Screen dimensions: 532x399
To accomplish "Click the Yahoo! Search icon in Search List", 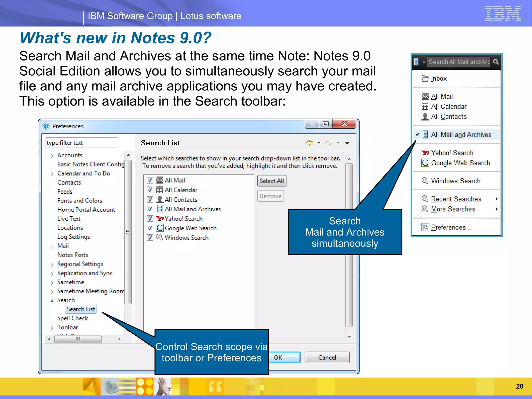I will point(160,219).
